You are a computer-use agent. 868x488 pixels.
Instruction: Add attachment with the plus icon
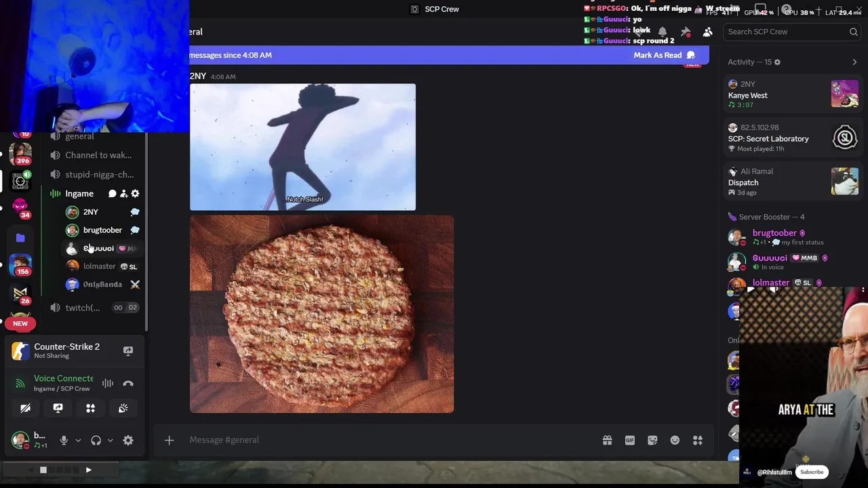point(170,441)
